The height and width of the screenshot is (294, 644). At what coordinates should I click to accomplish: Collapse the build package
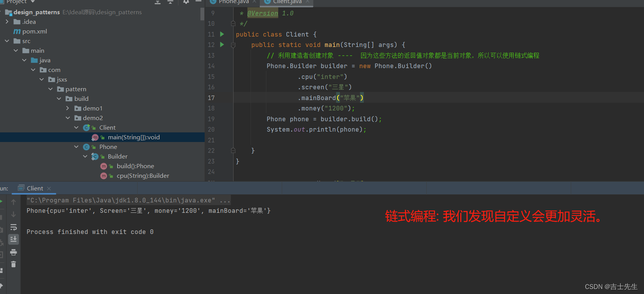tap(59, 99)
